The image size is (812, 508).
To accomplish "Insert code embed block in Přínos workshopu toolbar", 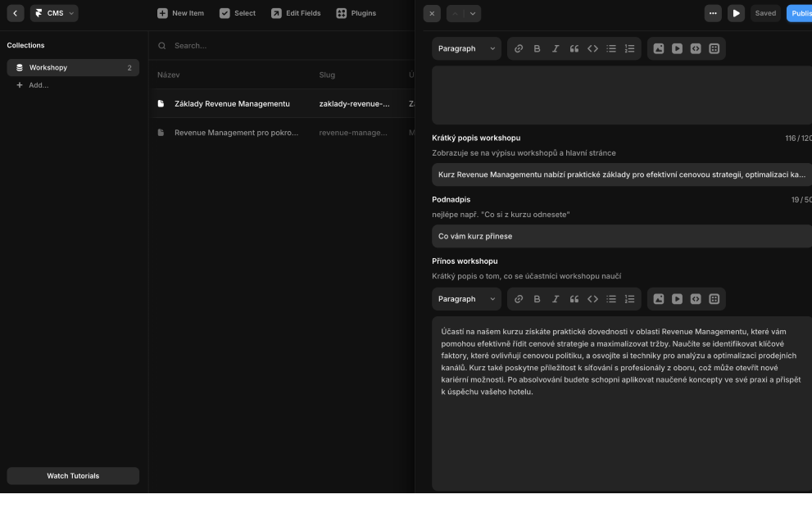I will coord(696,299).
